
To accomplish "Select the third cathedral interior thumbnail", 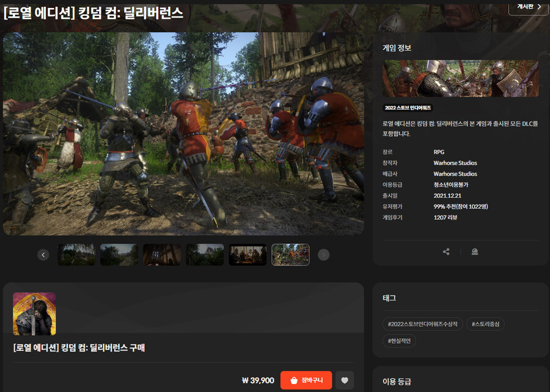I will pos(162,255).
